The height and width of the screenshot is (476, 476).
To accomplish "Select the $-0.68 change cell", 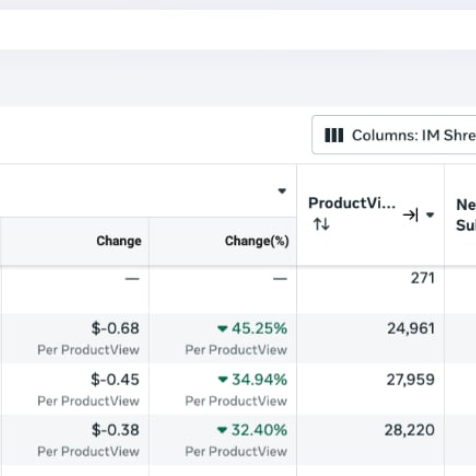I will click(115, 328).
